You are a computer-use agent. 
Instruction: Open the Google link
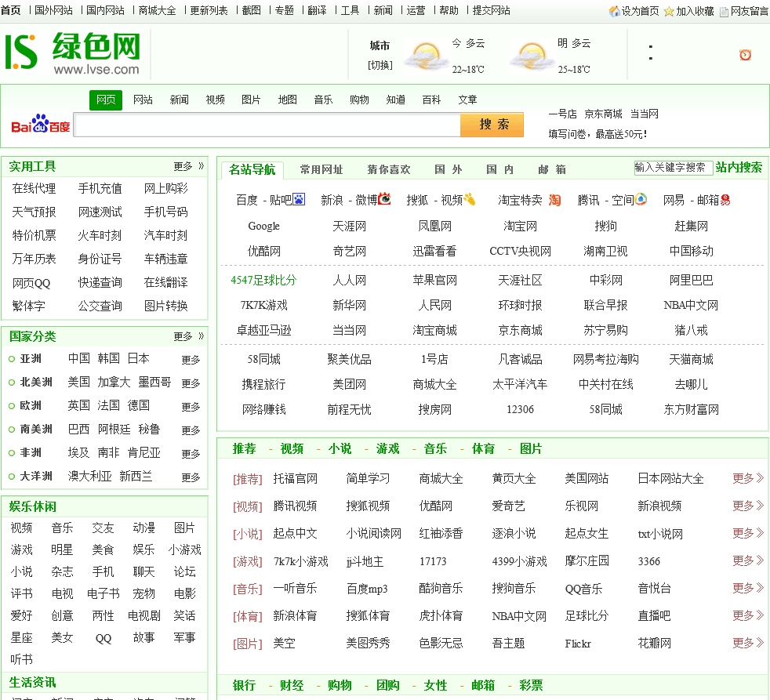pyautogui.click(x=263, y=227)
